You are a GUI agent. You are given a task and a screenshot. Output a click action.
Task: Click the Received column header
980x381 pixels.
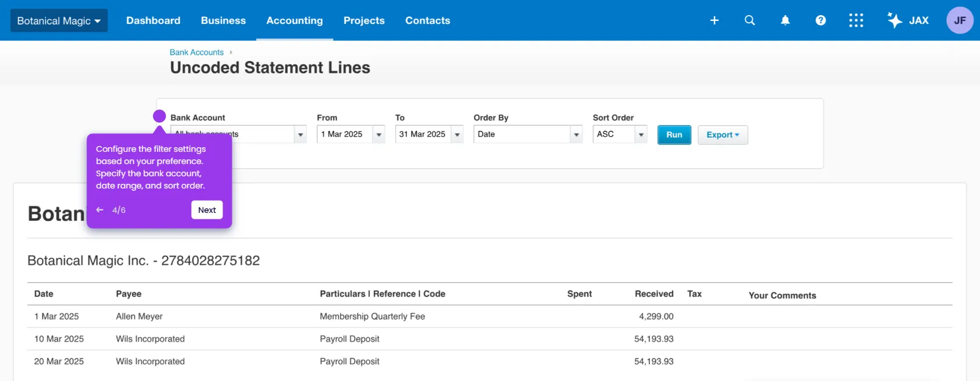pos(654,294)
